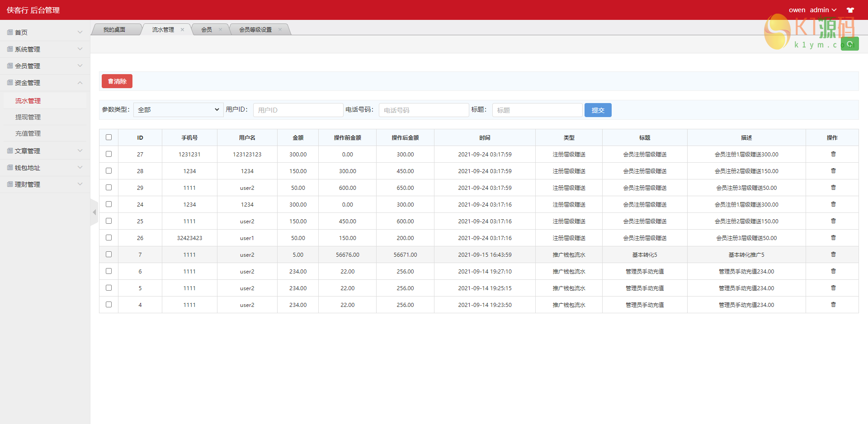
Task: Close the 流水管理 tab
Action: pyautogui.click(x=183, y=30)
